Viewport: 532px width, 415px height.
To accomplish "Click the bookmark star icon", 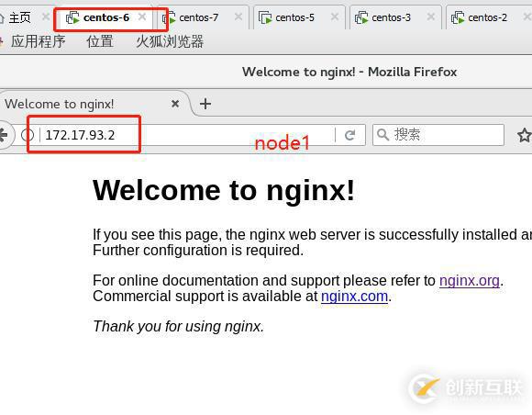I will click(524, 135).
